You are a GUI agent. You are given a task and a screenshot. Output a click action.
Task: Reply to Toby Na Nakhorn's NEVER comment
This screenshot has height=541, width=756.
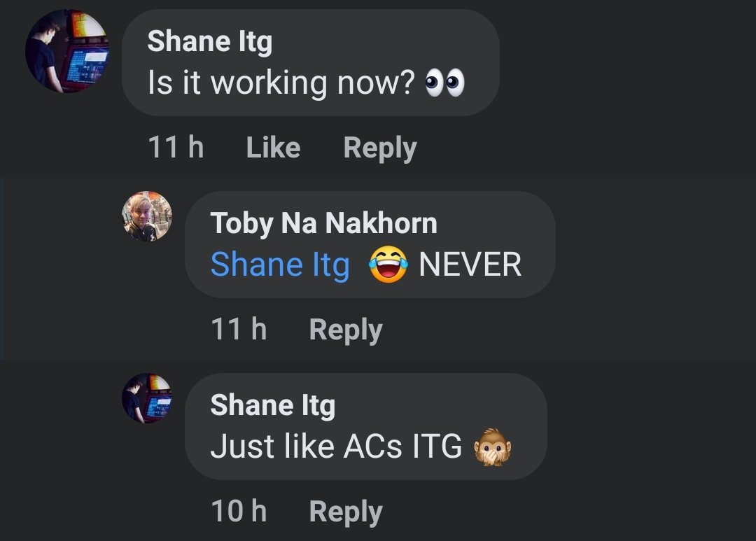(346, 329)
